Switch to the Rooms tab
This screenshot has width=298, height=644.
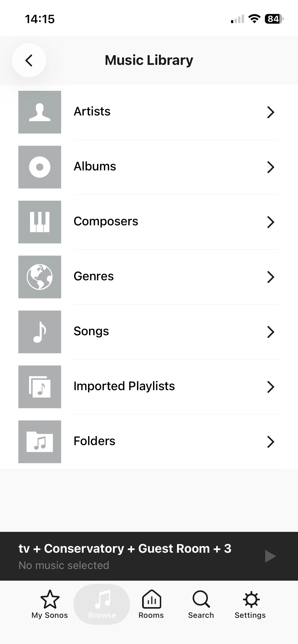tap(151, 604)
